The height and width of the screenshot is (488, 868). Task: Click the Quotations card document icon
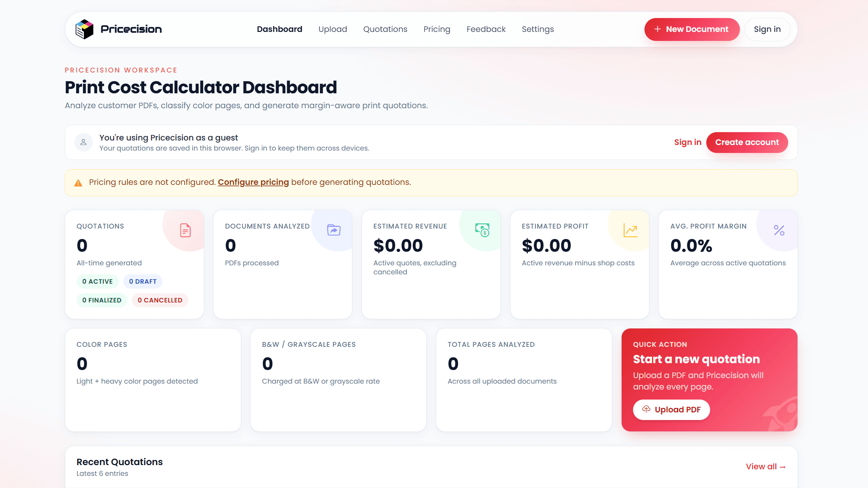(185, 230)
